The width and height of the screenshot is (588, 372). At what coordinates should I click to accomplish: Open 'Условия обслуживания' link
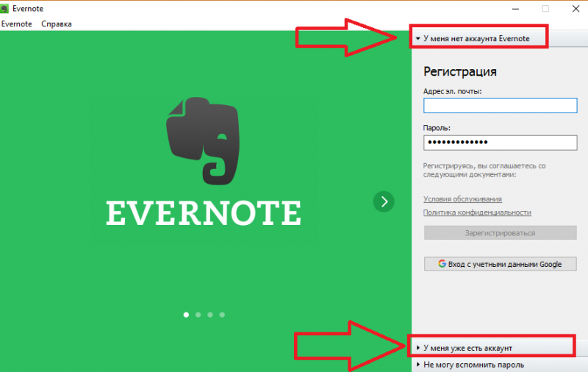pos(462,198)
